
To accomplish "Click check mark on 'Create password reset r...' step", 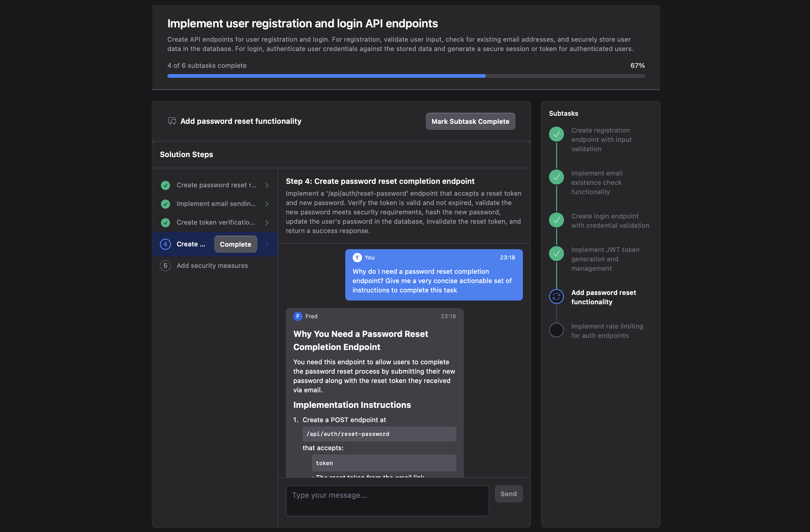I will pyautogui.click(x=165, y=185).
